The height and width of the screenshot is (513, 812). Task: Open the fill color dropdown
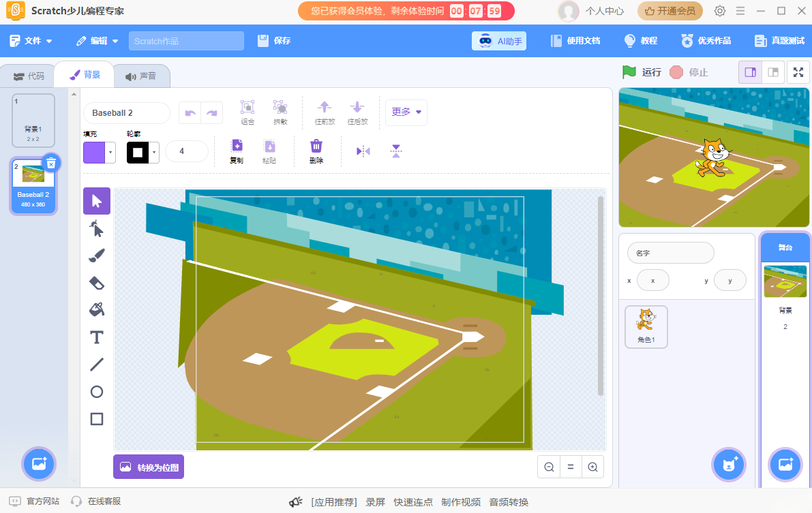110,153
